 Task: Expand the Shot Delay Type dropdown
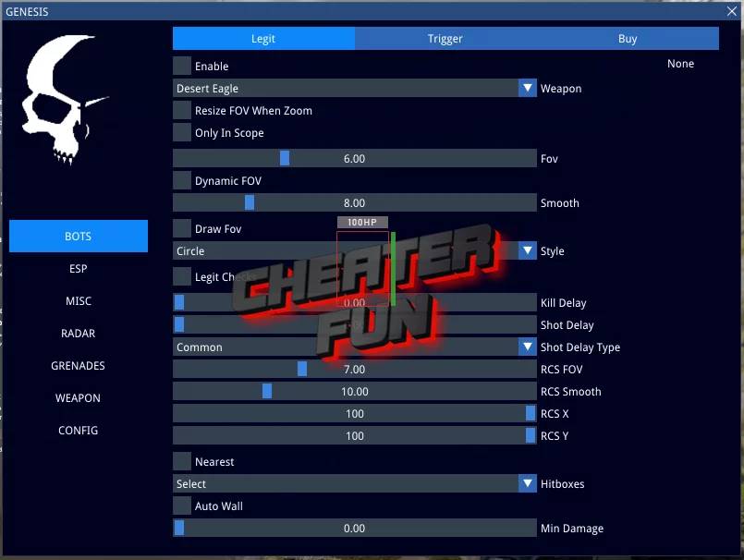pyautogui.click(x=527, y=347)
